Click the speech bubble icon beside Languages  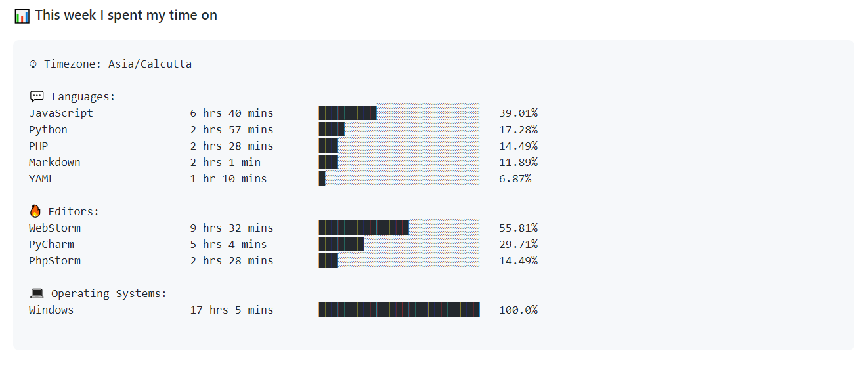click(37, 97)
